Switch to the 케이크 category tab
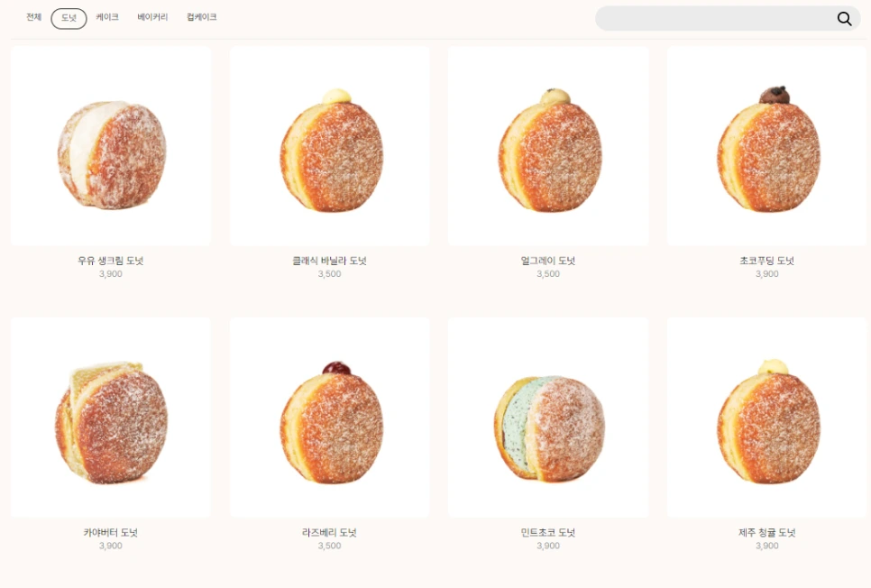871x588 pixels. 107,17
